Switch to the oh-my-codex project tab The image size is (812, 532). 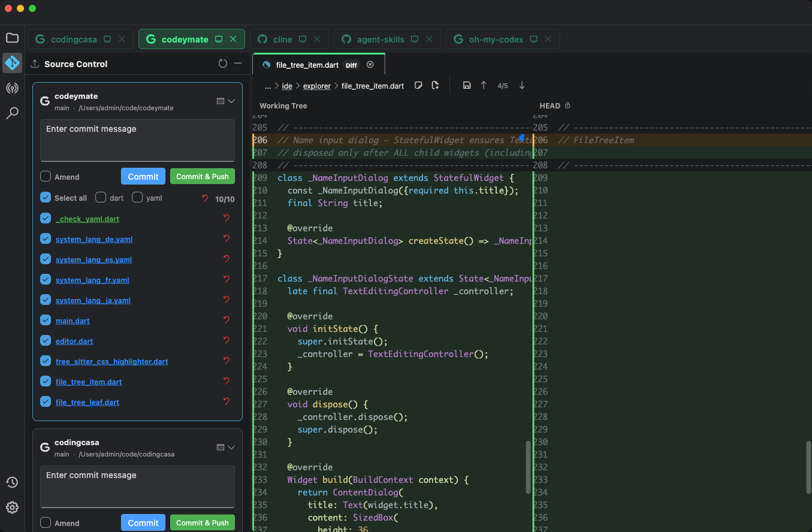[503, 39]
